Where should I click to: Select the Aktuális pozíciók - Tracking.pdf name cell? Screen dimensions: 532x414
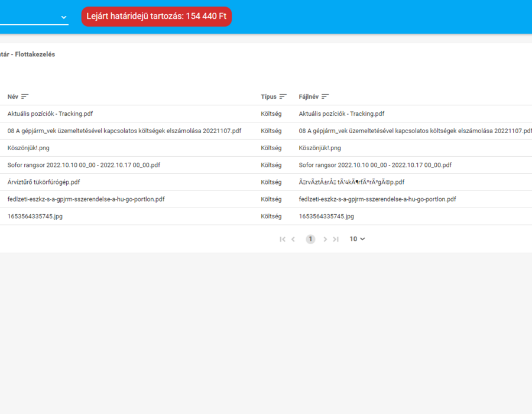pyautogui.click(x=50, y=114)
